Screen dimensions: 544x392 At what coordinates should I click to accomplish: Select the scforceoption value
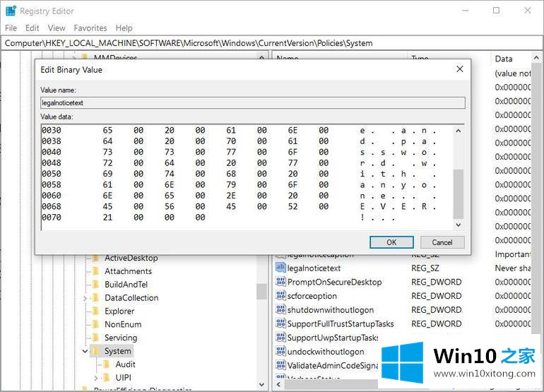(x=312, y=296)
